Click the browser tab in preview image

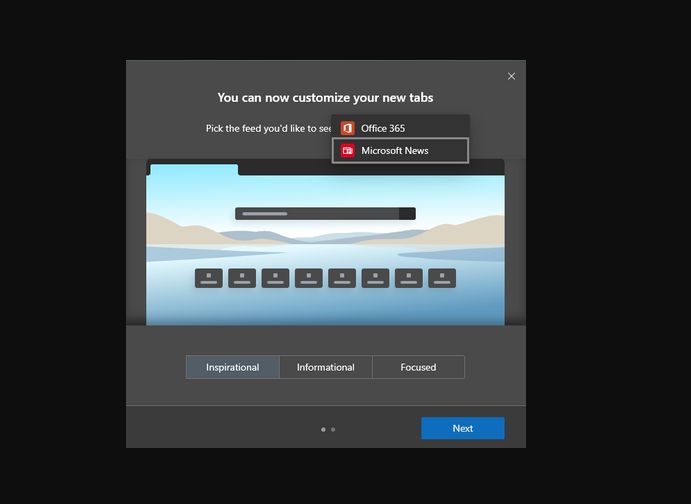[x=193, y=169]
